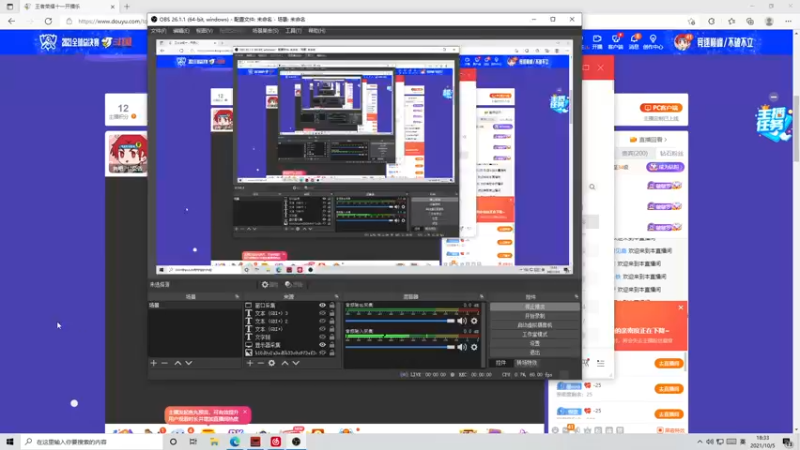Screen dimensions: 800x450
Task: Switch to OBS from the taskbar
Action: click(x=296, y=441)
